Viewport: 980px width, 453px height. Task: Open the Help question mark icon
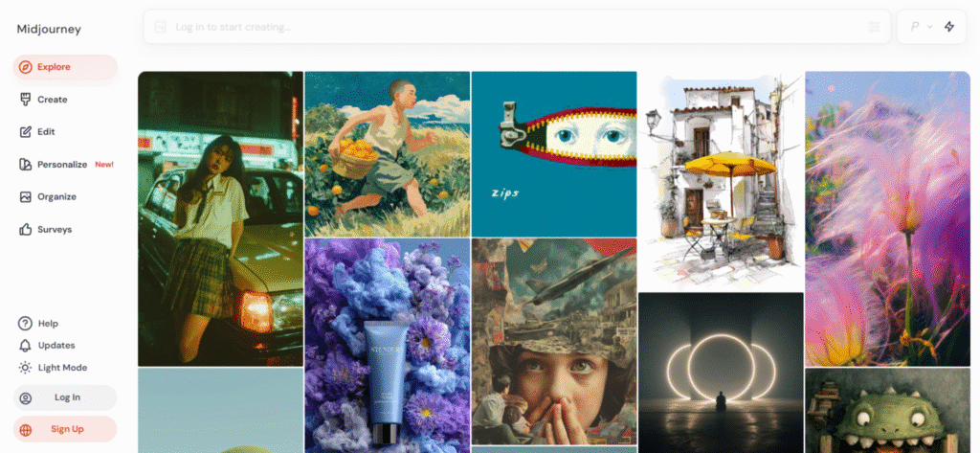pyautogui.click(x=25, y=324)
